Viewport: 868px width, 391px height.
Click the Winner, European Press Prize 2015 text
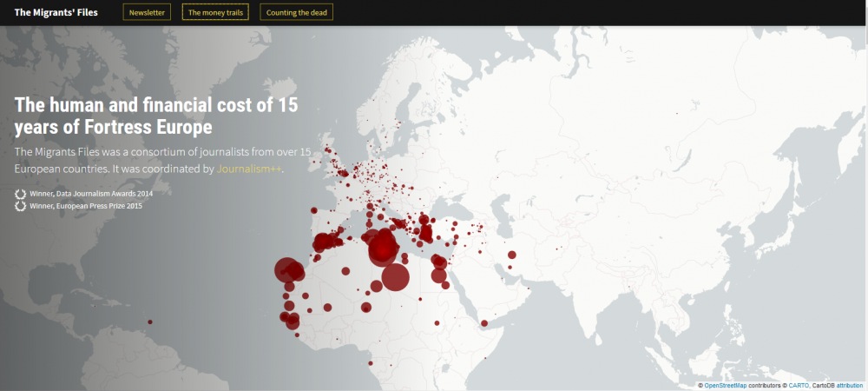[x=86, y=206]
